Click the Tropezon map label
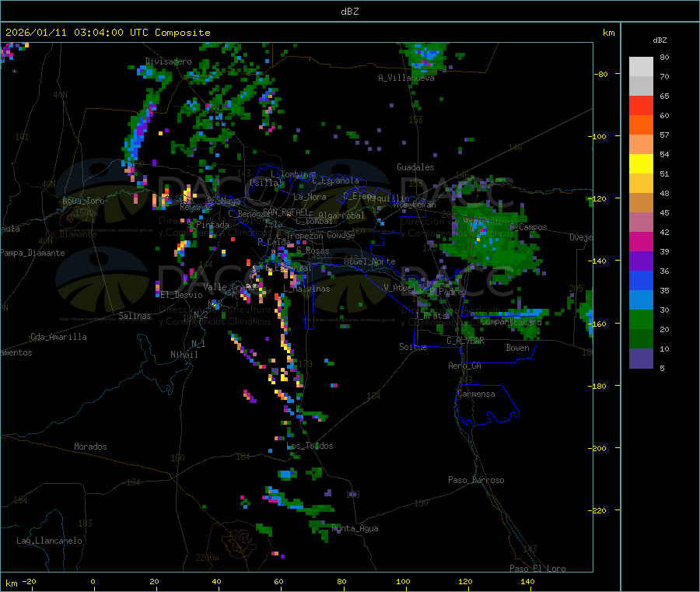700x592 pixels. (x=304, y=235)
